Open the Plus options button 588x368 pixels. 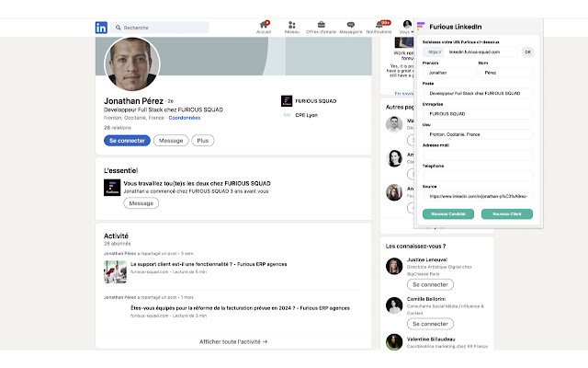pos(203,141)
